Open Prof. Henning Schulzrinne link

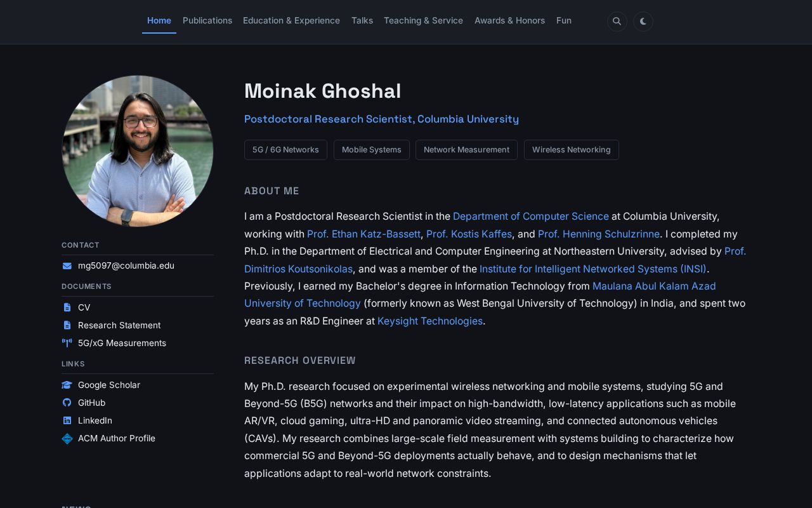(599, 234)
